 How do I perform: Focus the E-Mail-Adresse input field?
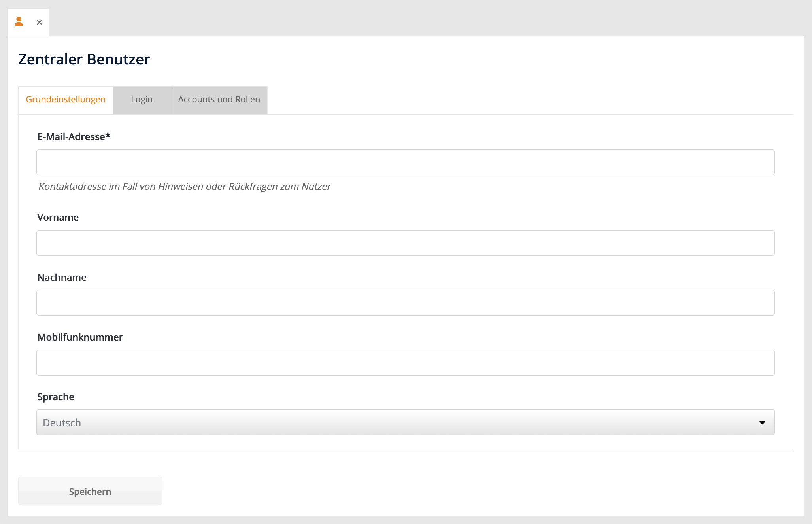(x=405, y=163)
